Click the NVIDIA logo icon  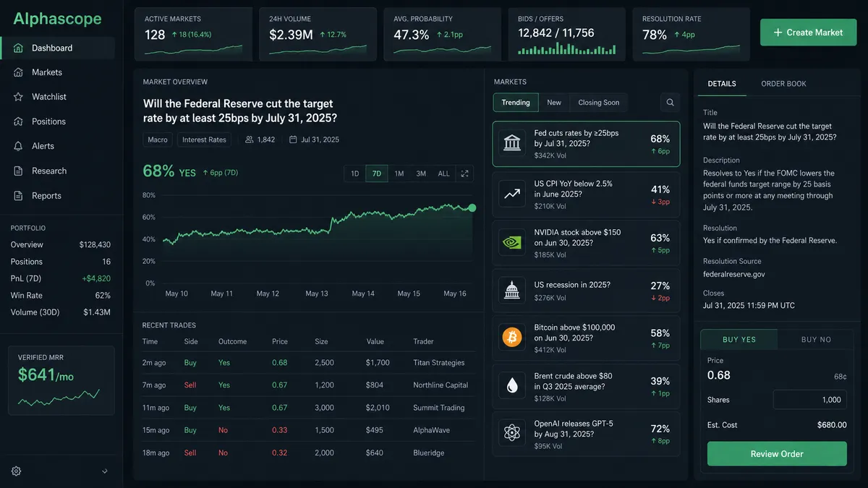click(512, 243)
